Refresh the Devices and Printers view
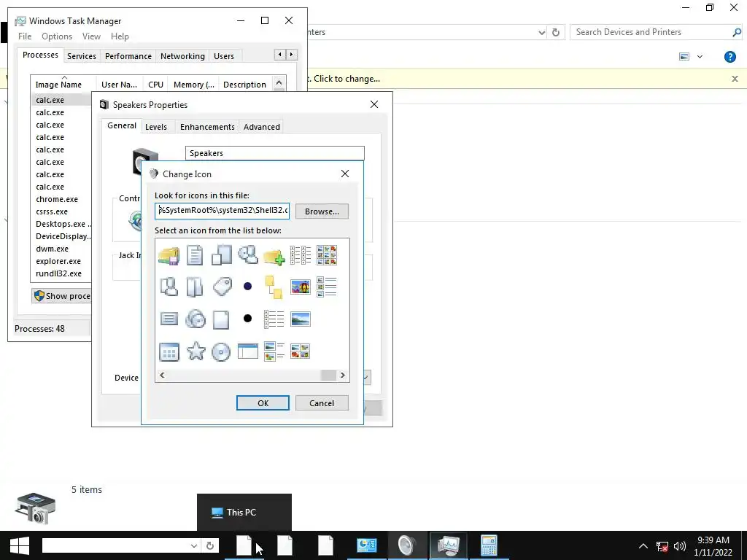Screen dimensions: 747x560 555,32
